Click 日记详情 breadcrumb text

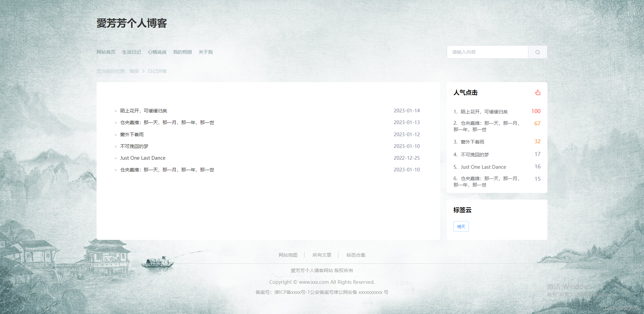click(x=157, y=71)
